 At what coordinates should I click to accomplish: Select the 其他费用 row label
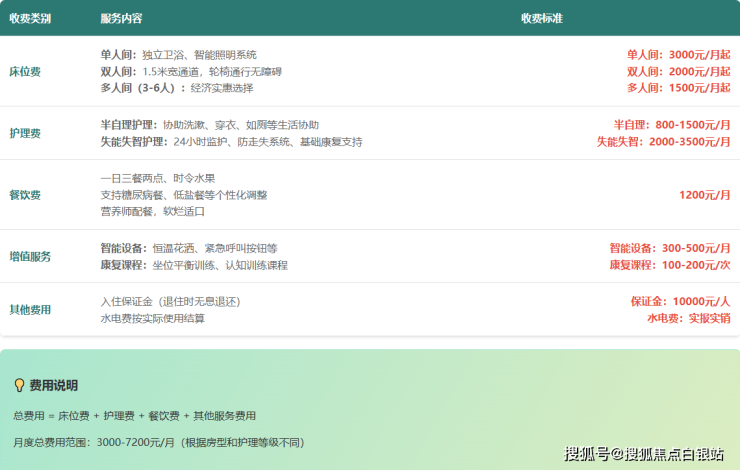click(30, 310)
